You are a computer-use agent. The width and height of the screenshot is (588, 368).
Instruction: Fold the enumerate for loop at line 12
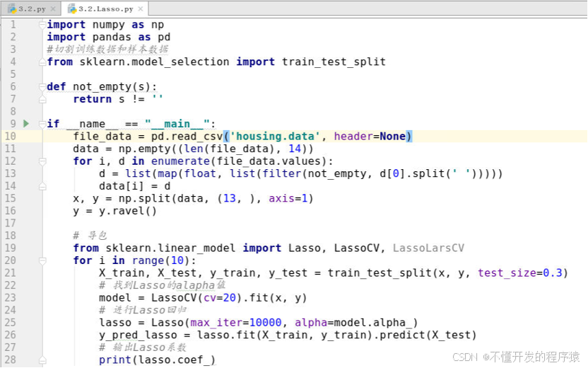click(x=42, y=161)
